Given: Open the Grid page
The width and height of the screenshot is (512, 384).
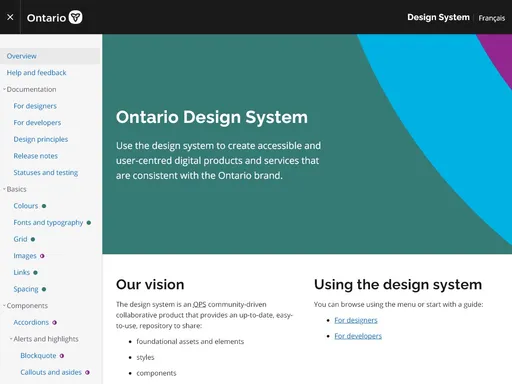Looking at the screenshot, I should [20, 239].
